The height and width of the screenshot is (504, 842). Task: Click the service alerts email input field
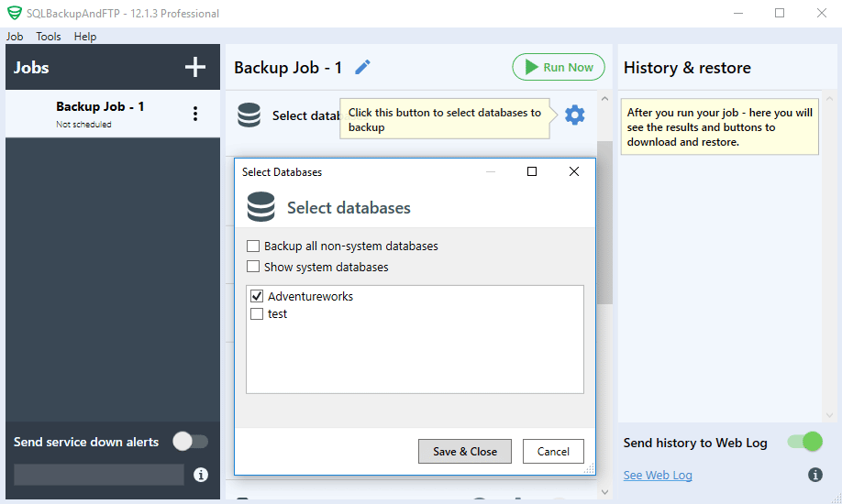pos(99,475)
